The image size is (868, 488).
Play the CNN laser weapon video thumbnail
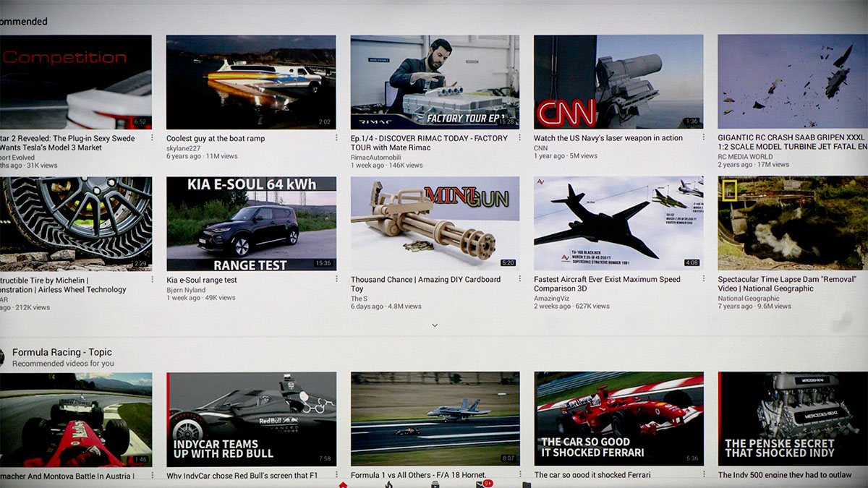pyautogui.click(x=618, y=82)
